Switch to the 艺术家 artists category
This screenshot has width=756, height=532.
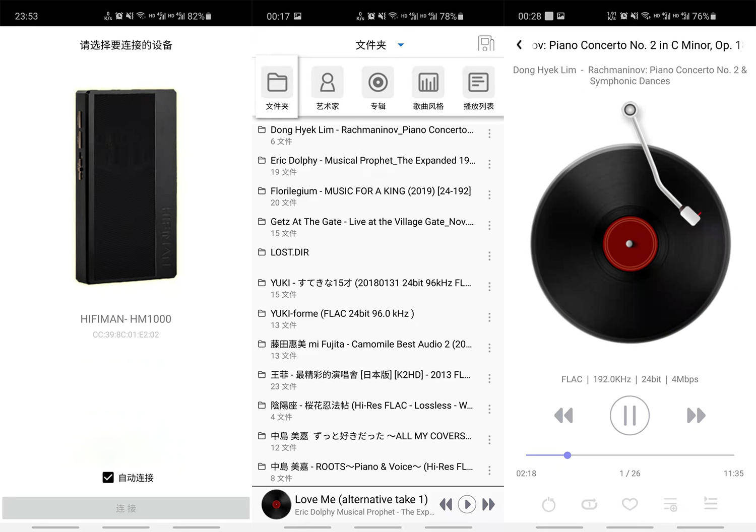pos(328,88)
